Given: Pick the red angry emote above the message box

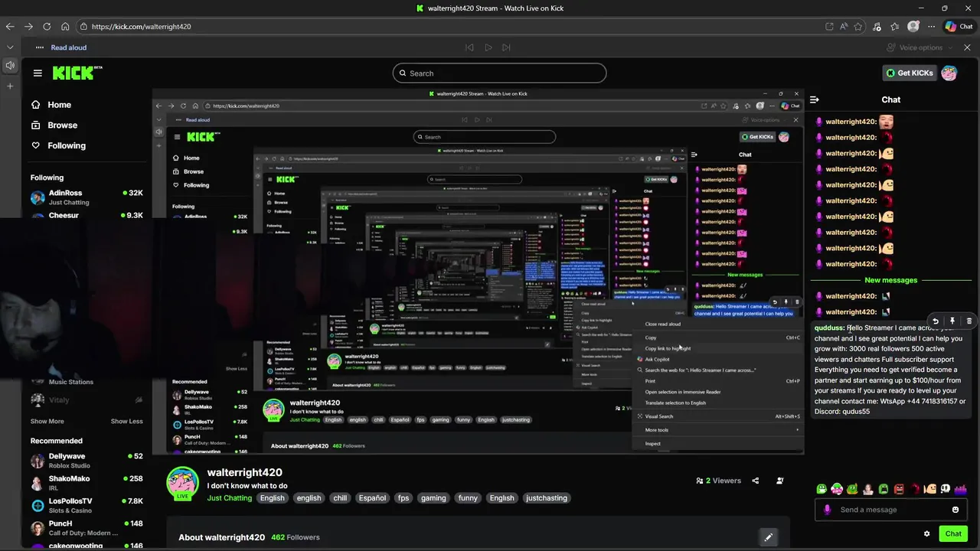Looking at the screenshot, I should (899, 489).
